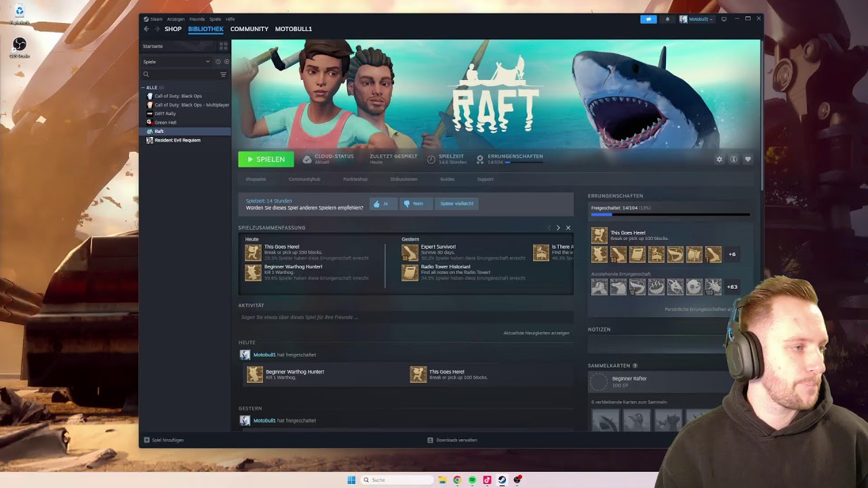Open the Support link
Screen dimensions: 868x488
[x=485, y=179]
